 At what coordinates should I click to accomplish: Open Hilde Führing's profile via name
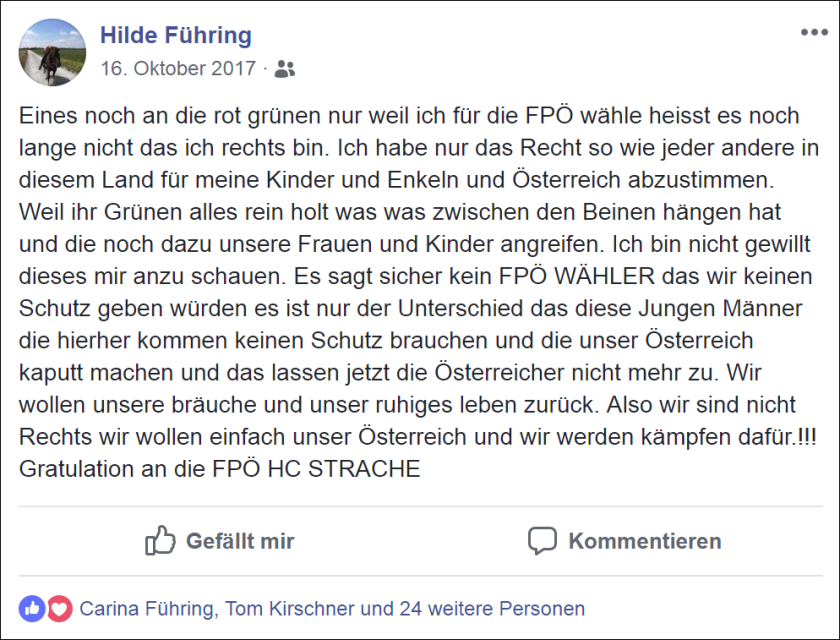176,36
